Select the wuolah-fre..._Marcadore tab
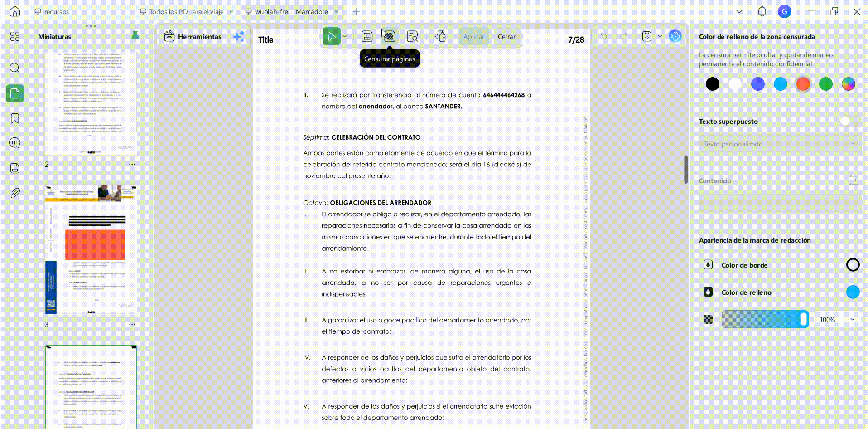Screen dimensions: 868x429 (292, 11)
